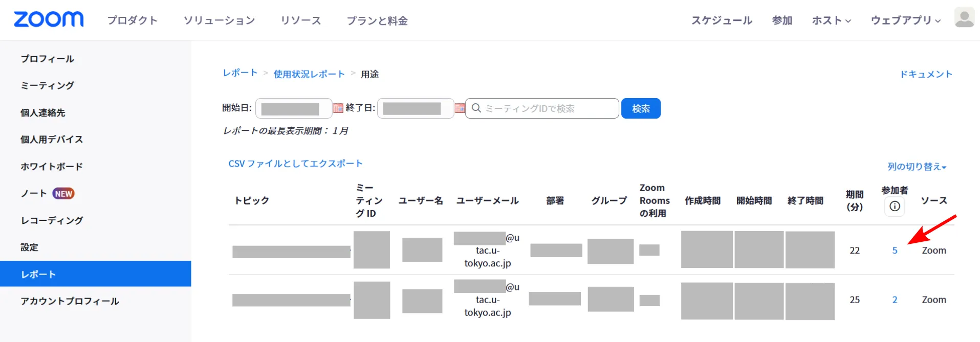Click the Zoom logo
The width and height of the screenshot is (980, 342).
[x=49, y=19]
